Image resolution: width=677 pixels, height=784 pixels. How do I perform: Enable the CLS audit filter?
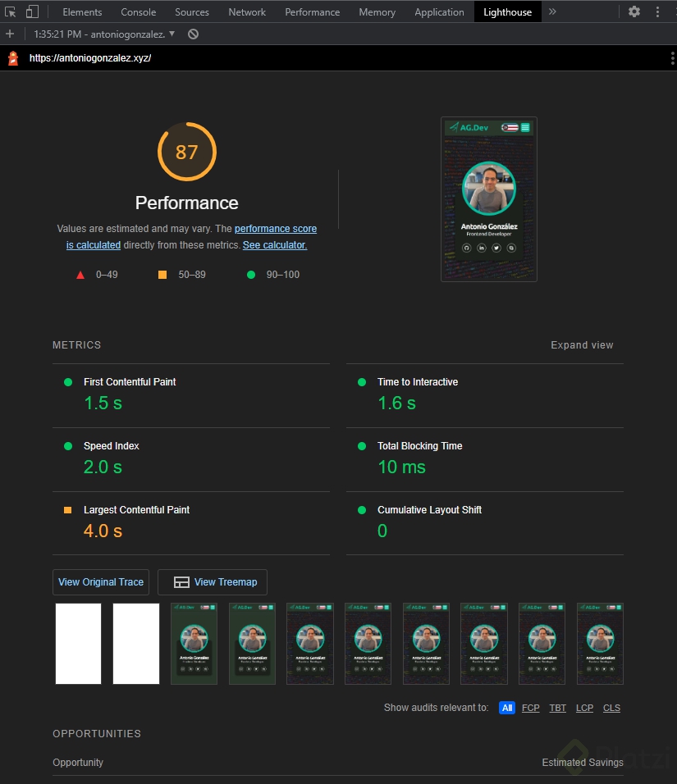(611, 708)
